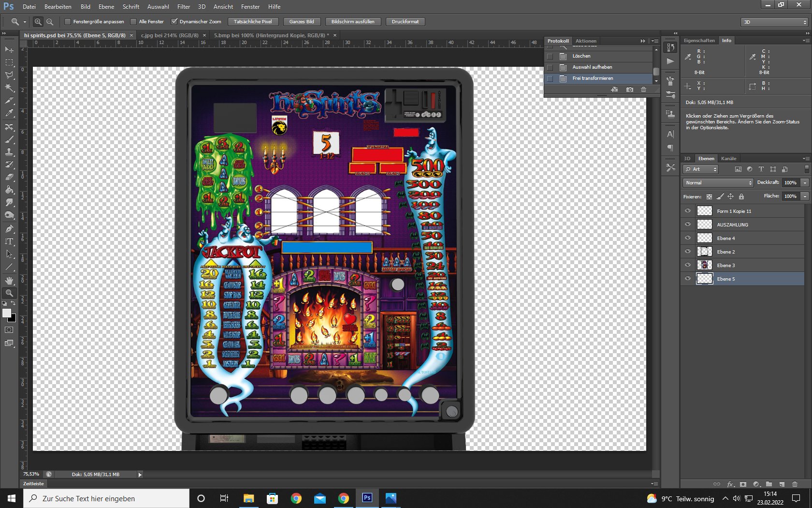Open the Paragraph panel icon in dock
812x508 pixels.
670,148
